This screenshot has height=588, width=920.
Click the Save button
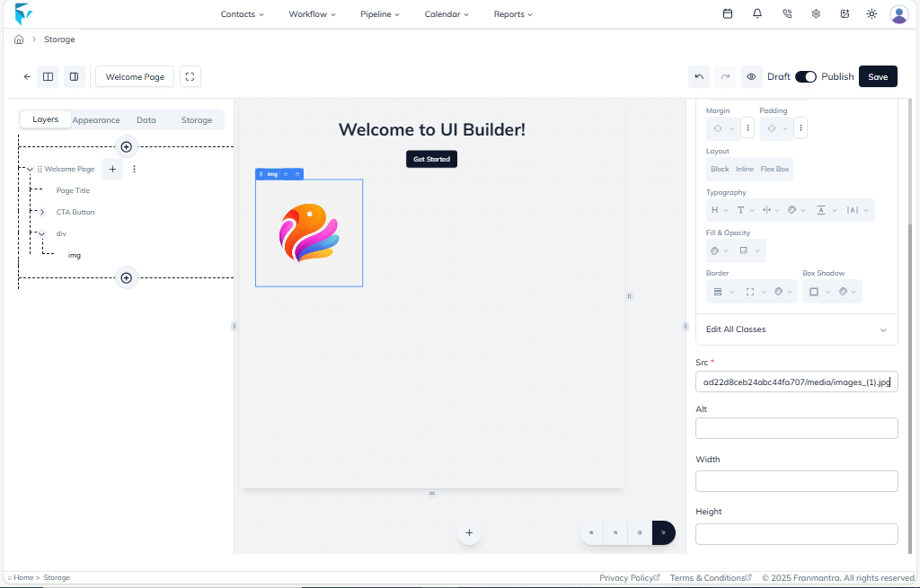click(x=878, y=76)
